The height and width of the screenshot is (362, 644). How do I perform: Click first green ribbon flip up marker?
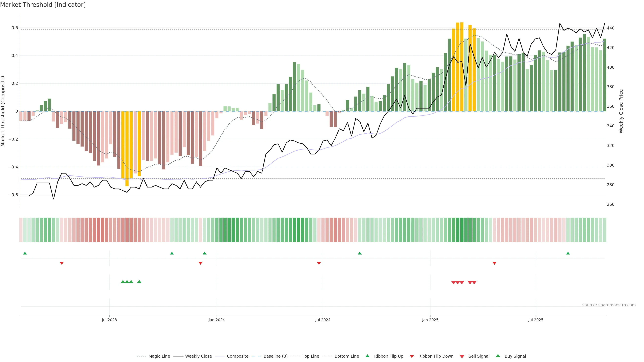(x=25, y=253)
